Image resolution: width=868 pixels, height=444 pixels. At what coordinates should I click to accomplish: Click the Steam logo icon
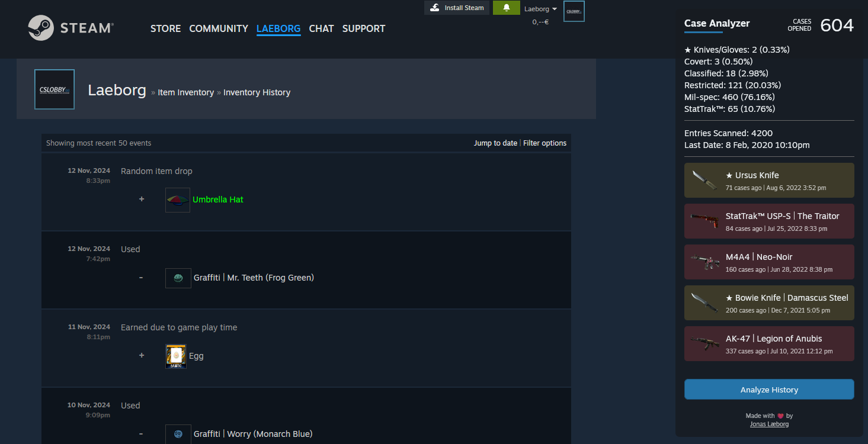[x=40, y=28]
